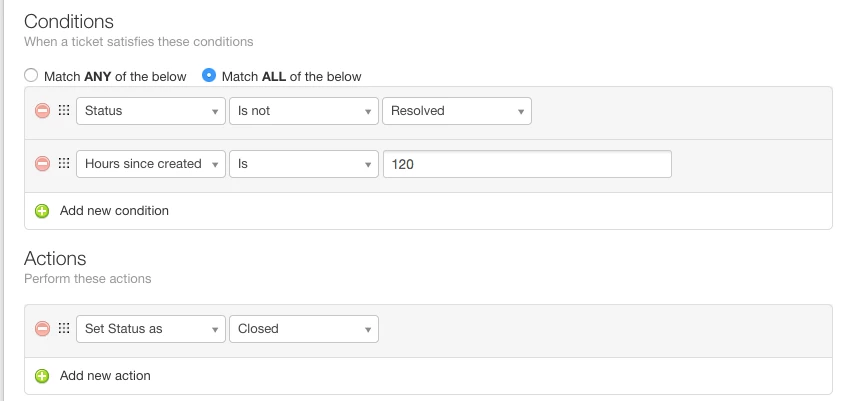Select Match ANY of the below

pyautogui.click(x=31, y=76)
